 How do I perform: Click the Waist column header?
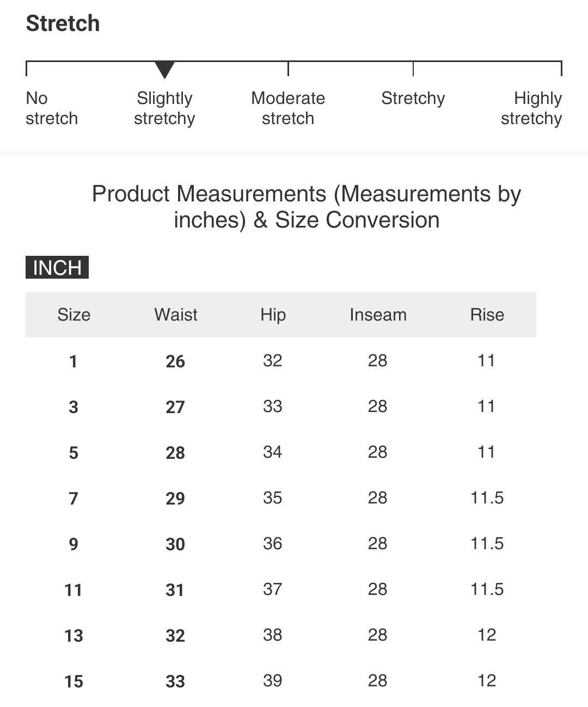(176, 315)
